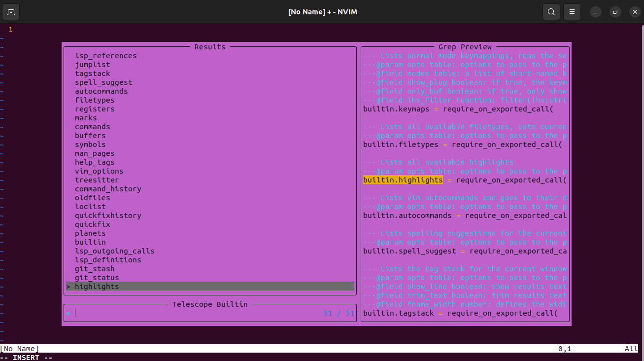
Task: Pick the filetypes result entry
Action: click(x=95, y=100)
